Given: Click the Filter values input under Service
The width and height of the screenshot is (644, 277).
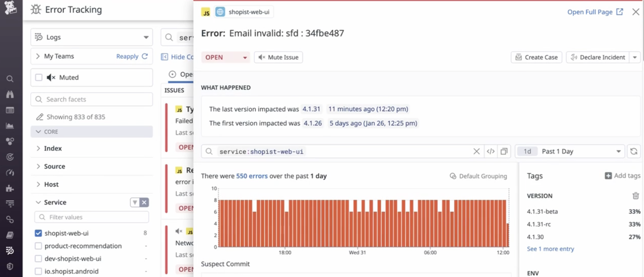Looking at the screenshot, I should [x=91, y=217].
